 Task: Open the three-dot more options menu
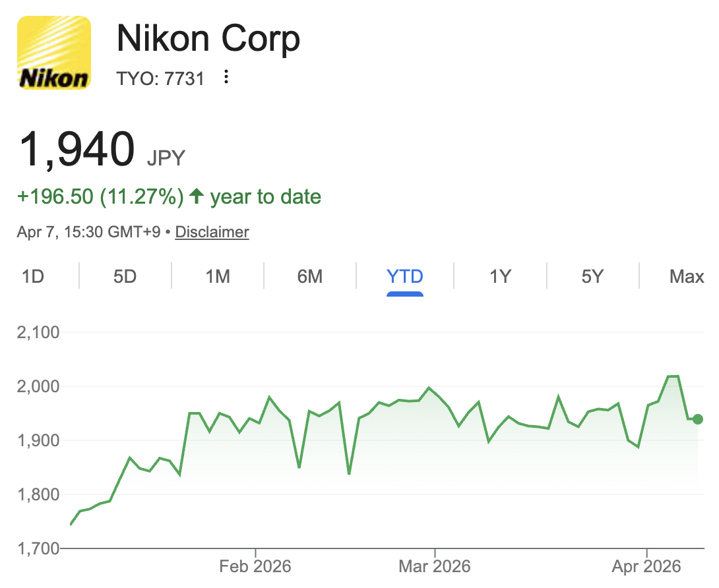(226, 78)
